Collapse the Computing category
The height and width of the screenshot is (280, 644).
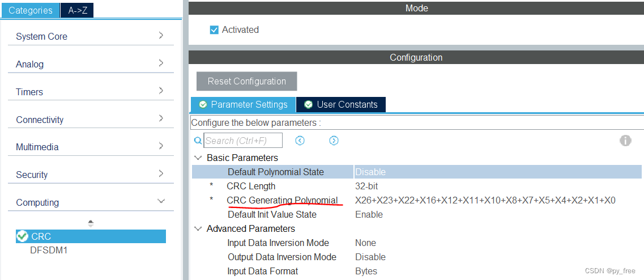(161, 201)
